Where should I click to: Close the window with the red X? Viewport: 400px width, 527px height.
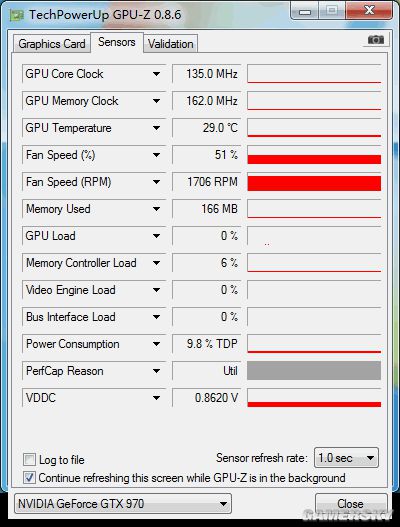click(369, 11)
